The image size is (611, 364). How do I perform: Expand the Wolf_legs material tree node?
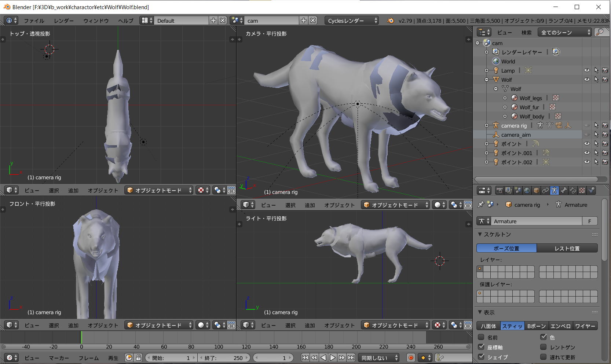pos(505,98)
